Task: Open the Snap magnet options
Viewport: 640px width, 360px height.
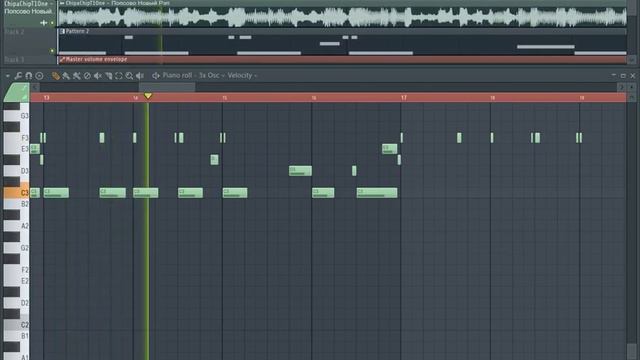Action: coord(29,76)
